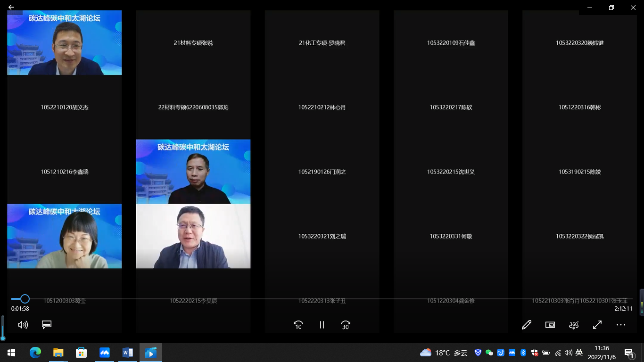Open File Explorer from the taskbar
The height and width of the screenshot is (362, 644).
point(58,353)
